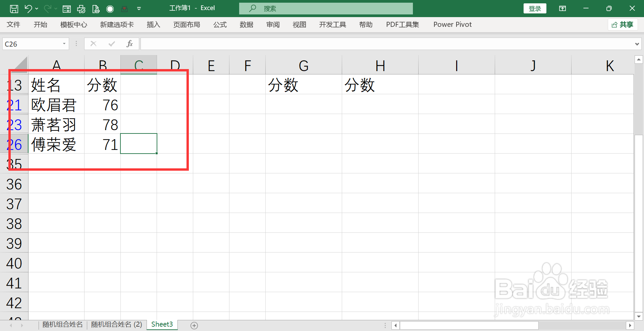644x331 pixels.
Task: Click cell containing 欧眉君
Action: (56, 104)
